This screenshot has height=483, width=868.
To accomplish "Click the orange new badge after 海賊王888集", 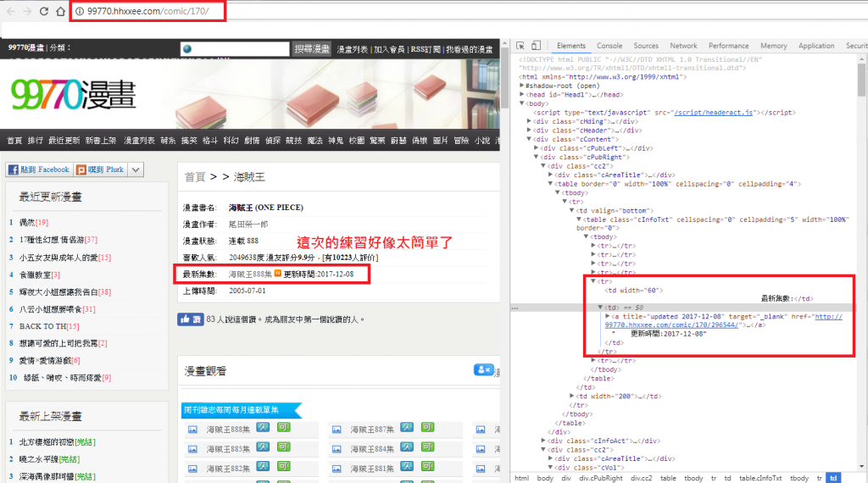I will tap(278, 274).
